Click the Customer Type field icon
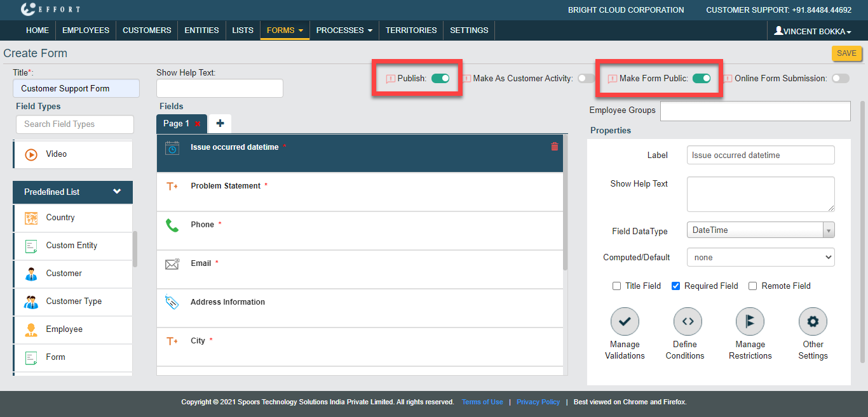 coord(31,301)
